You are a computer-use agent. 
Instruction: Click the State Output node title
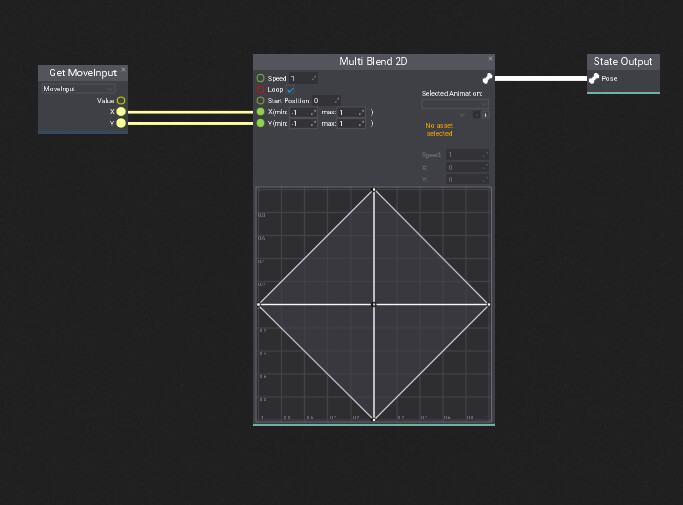pyautogui.click(x=623, y=62)
